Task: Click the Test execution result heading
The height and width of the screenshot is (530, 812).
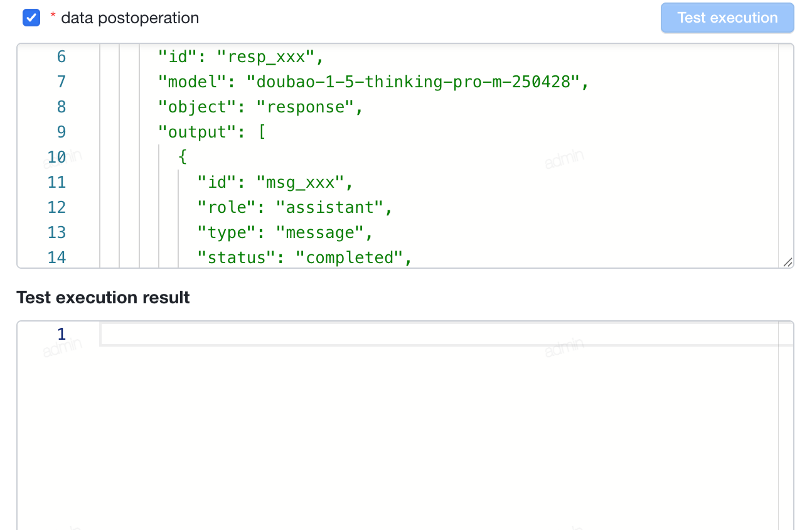Action: click(x=104, y=298)
